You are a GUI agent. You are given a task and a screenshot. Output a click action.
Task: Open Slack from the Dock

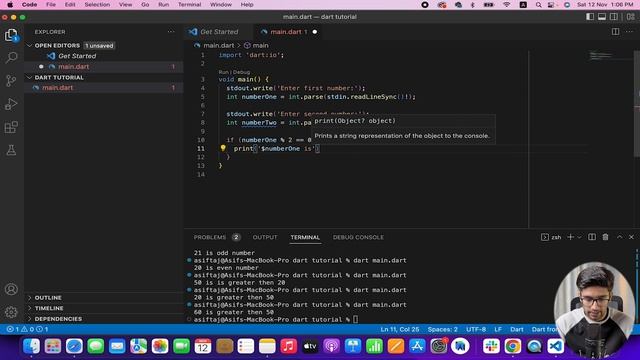click(491, 347)
